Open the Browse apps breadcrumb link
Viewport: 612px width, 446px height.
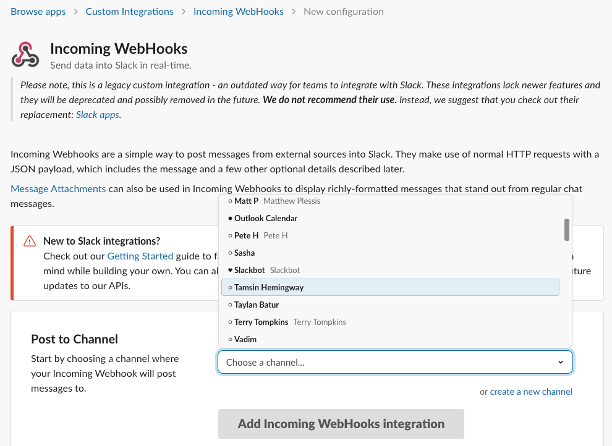(x=38, y=12)
